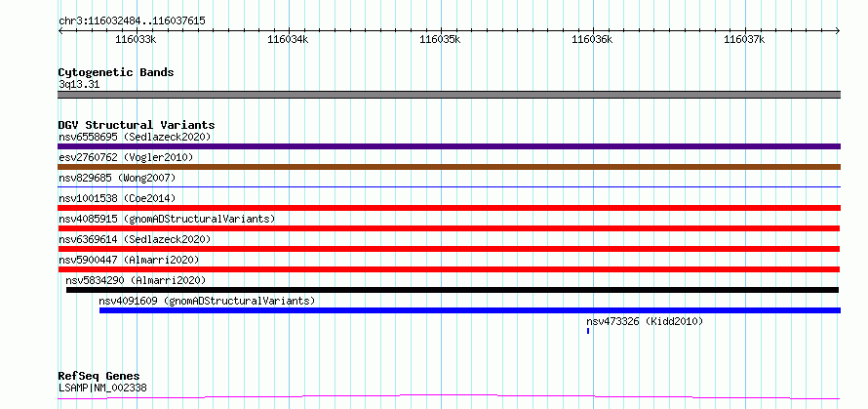
Task: Select the purple nsv6558695 variant bar
Action: tap(449, 146)
